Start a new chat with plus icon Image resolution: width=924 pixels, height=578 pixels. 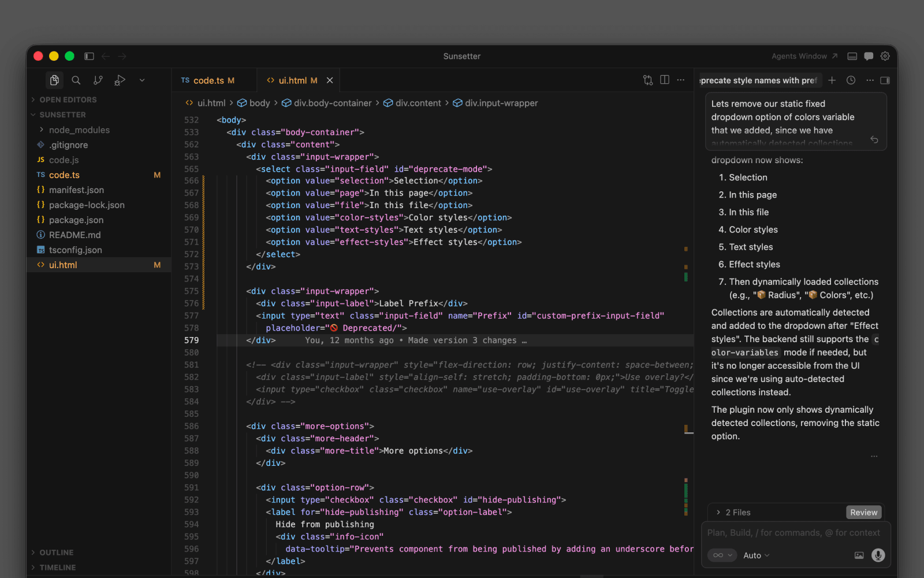[x=832, y=80]
